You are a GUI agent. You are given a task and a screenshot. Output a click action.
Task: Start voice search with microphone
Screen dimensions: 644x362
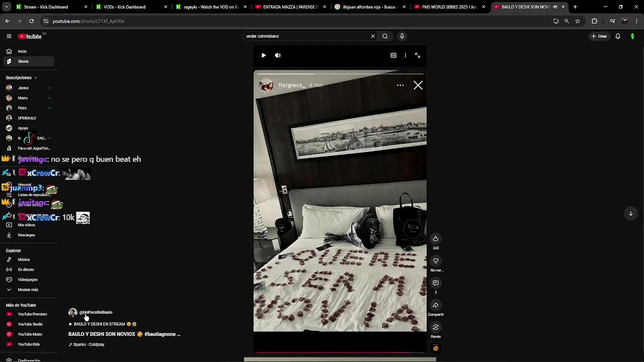coord(401,36)
